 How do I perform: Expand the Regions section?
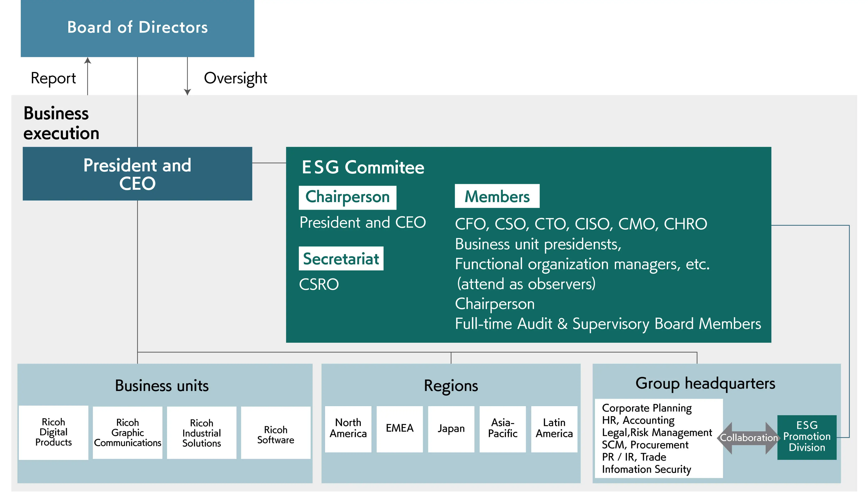pyautogui.click(x=451, y=386)
